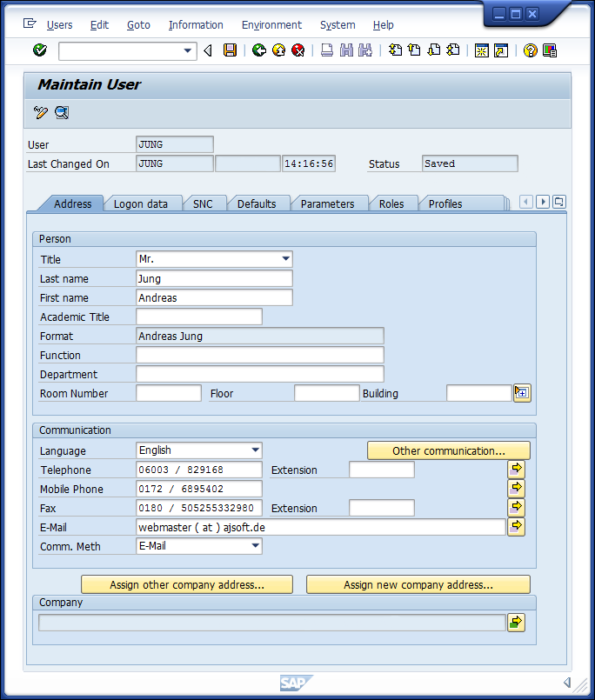Click the Create New Session icon

(482, 50)
